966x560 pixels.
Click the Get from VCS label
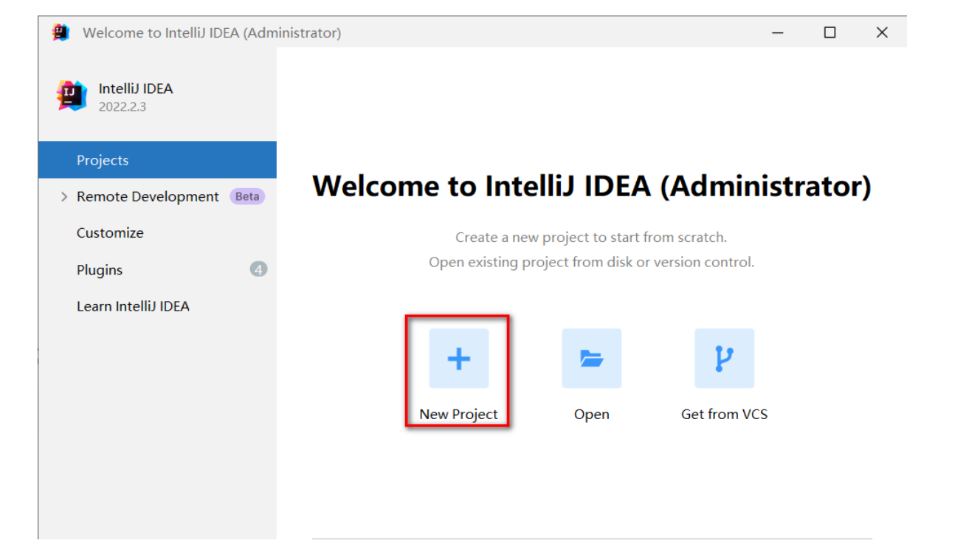[x=724, y=414]
